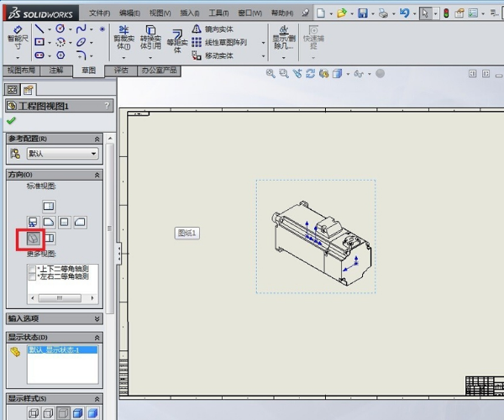Expand the 输入选项 section
This screenshot has width=504, height=420.
click(x=97, y=318)
